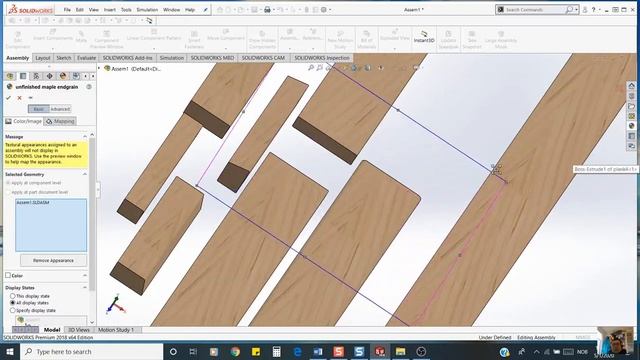Screen dimensions: 640x360
Task: Open the SOLIDWORKS Inspection tab
Action: click(x=322, y=58)
